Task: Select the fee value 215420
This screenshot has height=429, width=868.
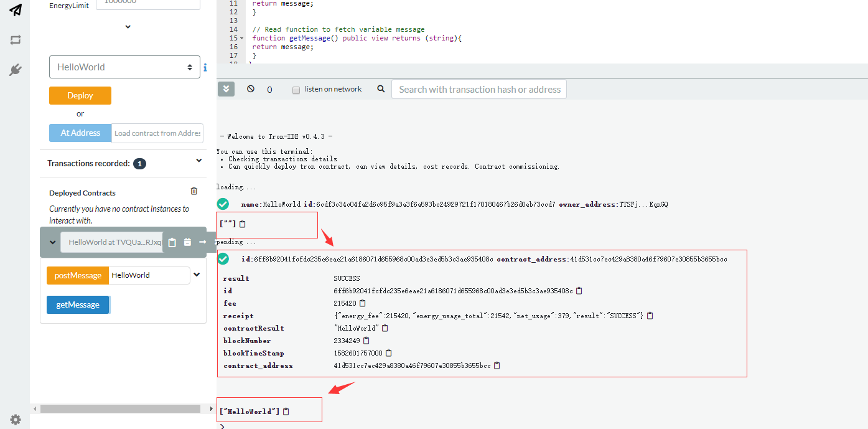Action: pyautogui.click(x=345, y=303)
